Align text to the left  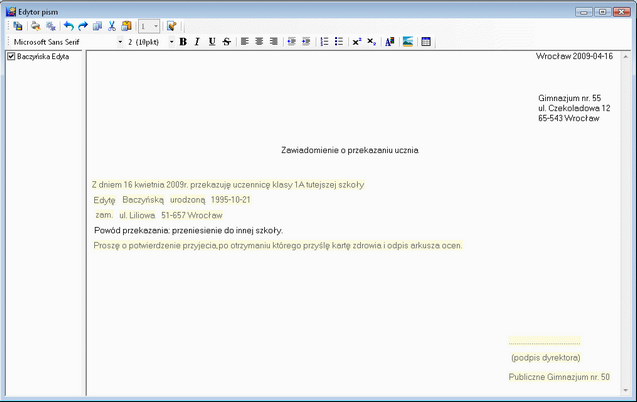tap(245, 41)
